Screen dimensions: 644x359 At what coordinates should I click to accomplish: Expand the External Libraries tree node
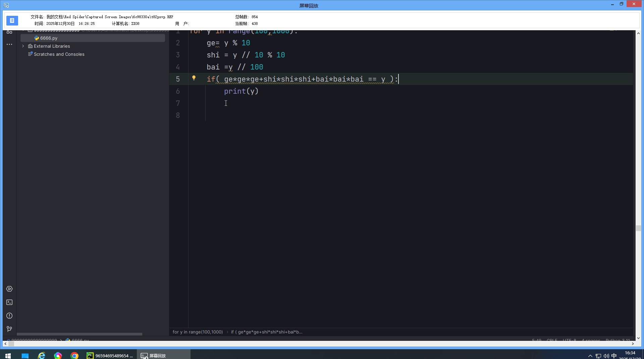coord(23,46)
